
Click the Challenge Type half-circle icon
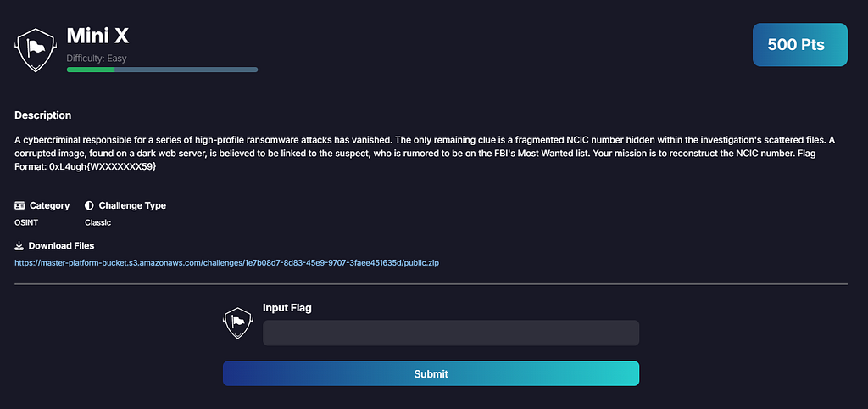(x=89, y=205)
